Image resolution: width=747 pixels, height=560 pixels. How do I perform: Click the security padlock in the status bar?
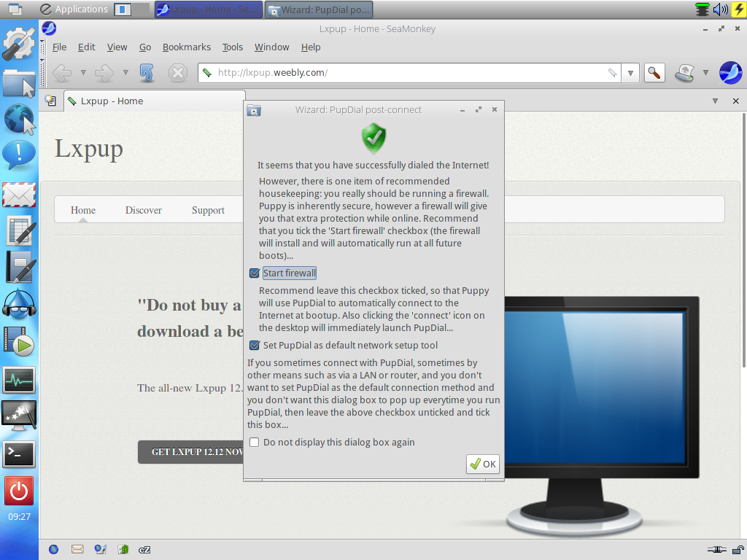(x=738, y=550)
